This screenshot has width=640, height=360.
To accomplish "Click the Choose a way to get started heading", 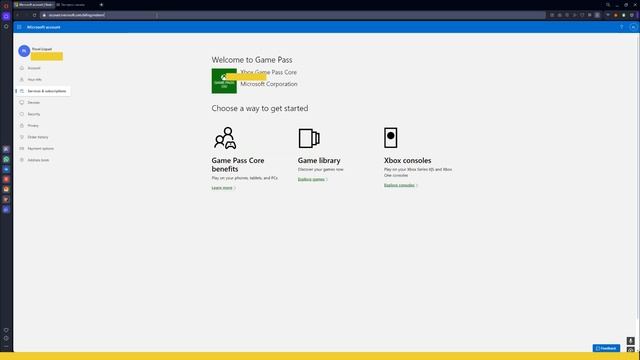I will tap(260, 109).
